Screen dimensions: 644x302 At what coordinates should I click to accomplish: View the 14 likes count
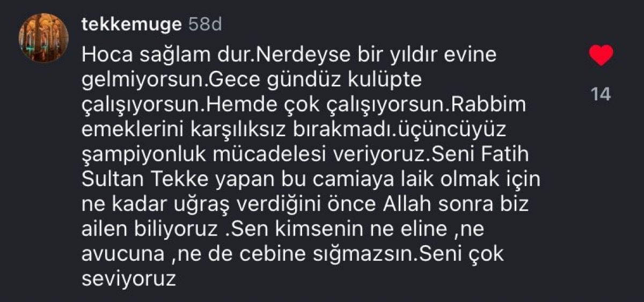(x=601, y=94)
